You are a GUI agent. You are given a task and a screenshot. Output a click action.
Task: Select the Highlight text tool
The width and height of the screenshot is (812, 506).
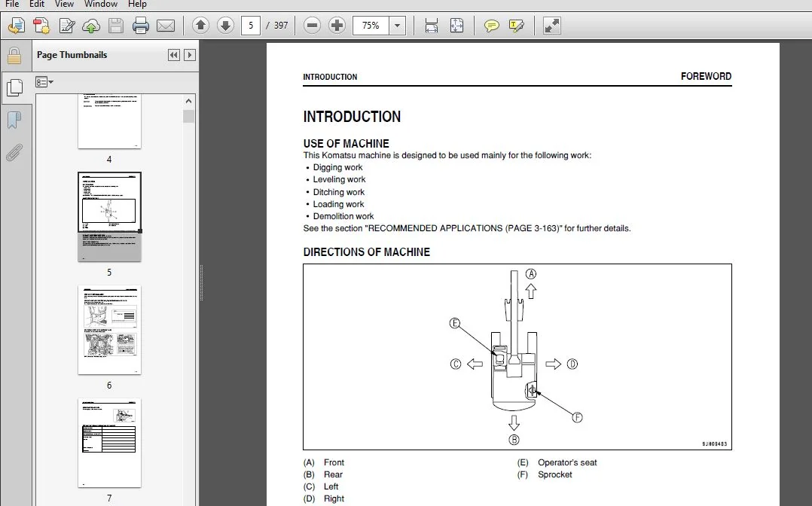tap(516, 26)
